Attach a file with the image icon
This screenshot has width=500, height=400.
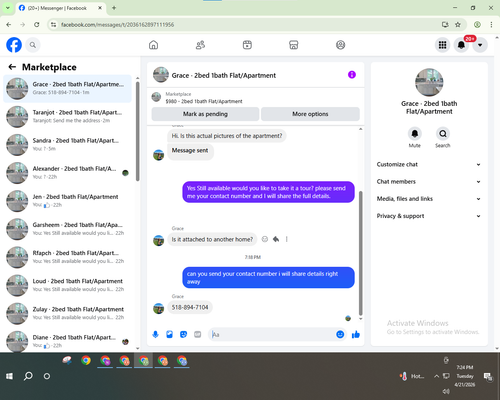[169, 334]
